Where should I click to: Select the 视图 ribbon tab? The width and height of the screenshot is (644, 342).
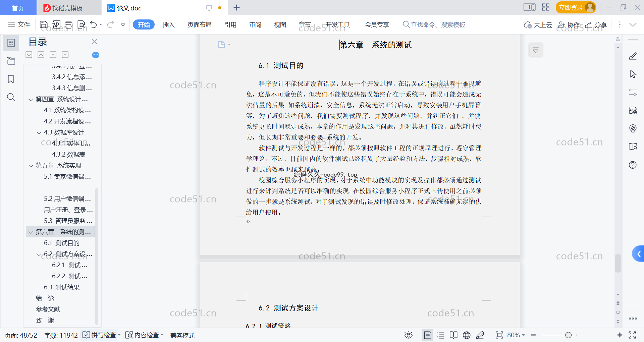pos(280,24)
